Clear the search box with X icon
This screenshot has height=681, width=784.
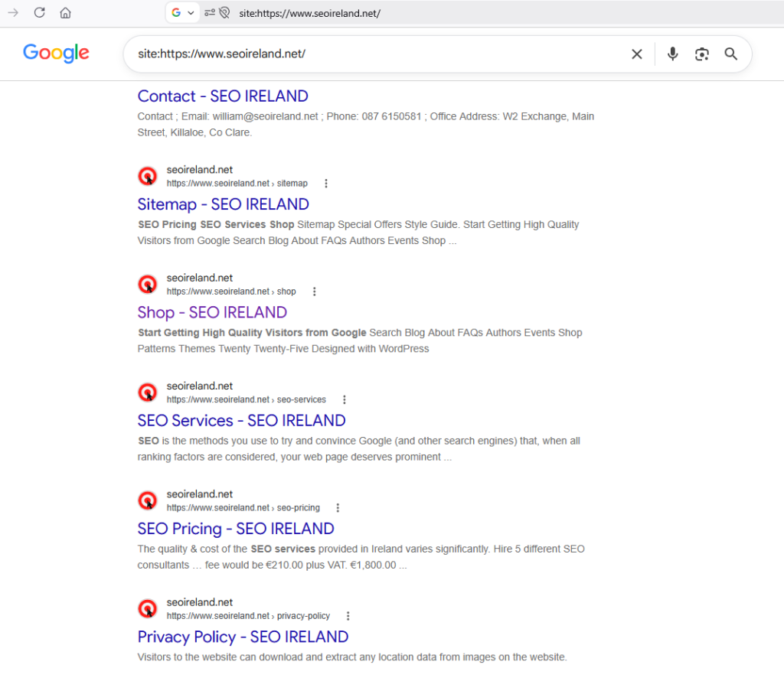636,54
